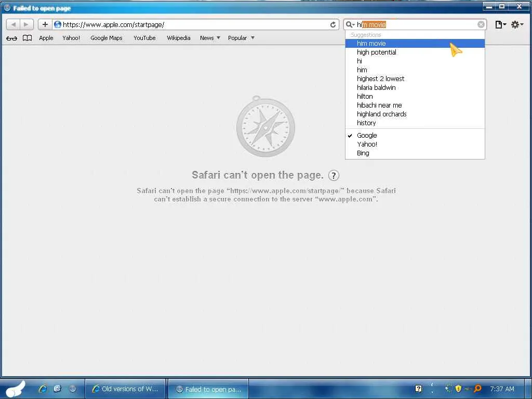Viewport: 532px width, 399px height.
Task: Open the Yahoo! bookmark
Action: [x=71, y=38]
